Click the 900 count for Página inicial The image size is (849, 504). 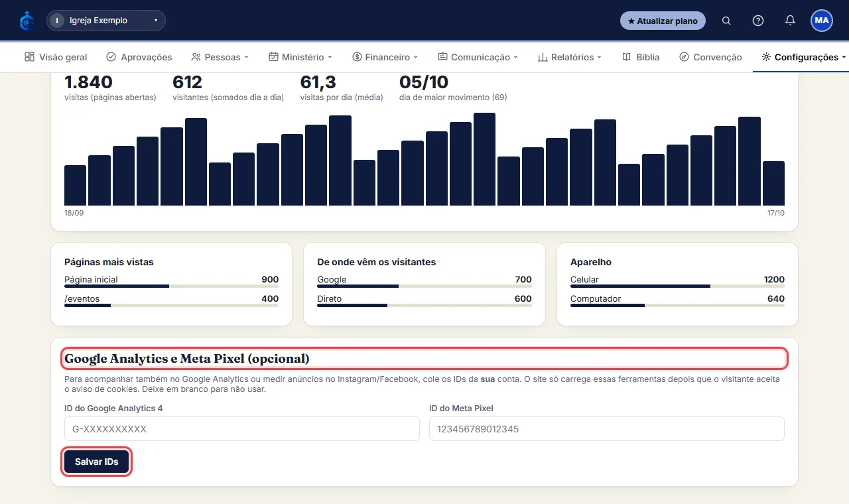[x=270, y=279]
